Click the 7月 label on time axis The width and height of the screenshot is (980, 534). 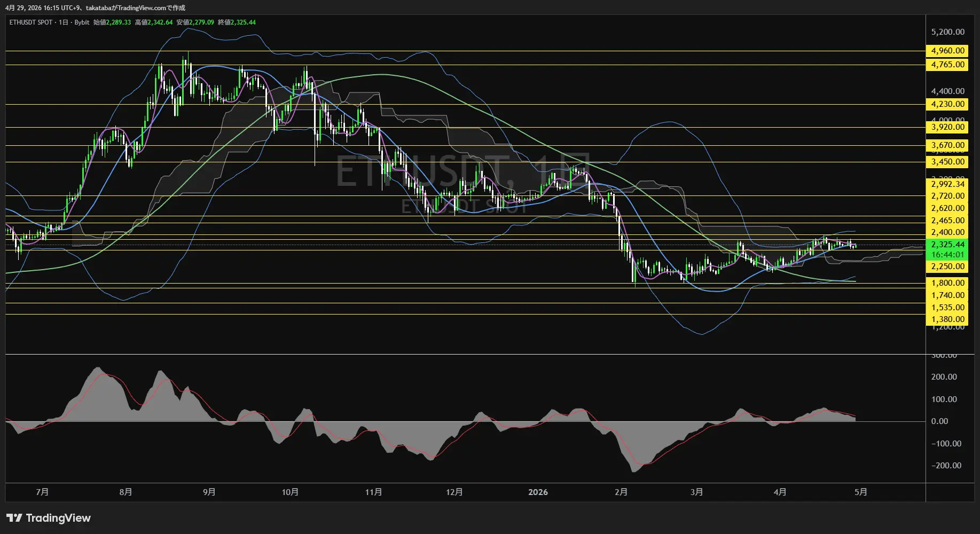pos(42,492)
